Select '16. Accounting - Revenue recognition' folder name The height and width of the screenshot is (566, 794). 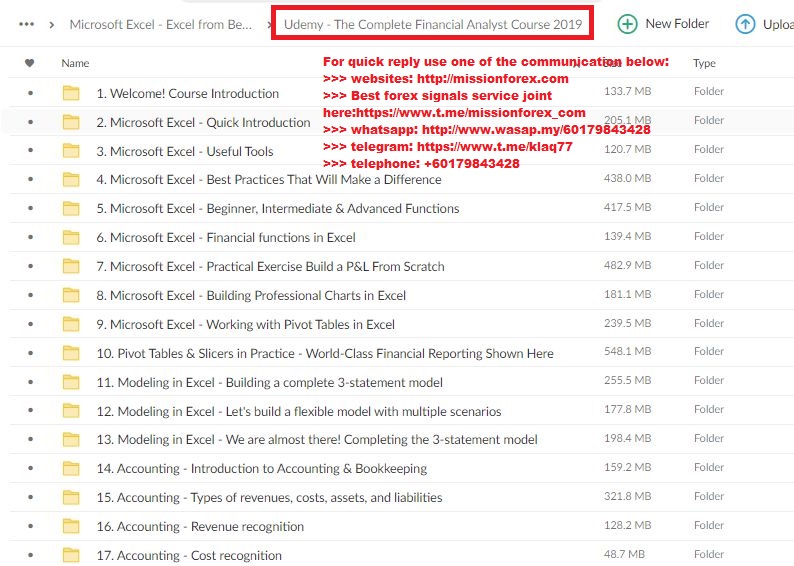pyautogui.click(x=200, y=527)
